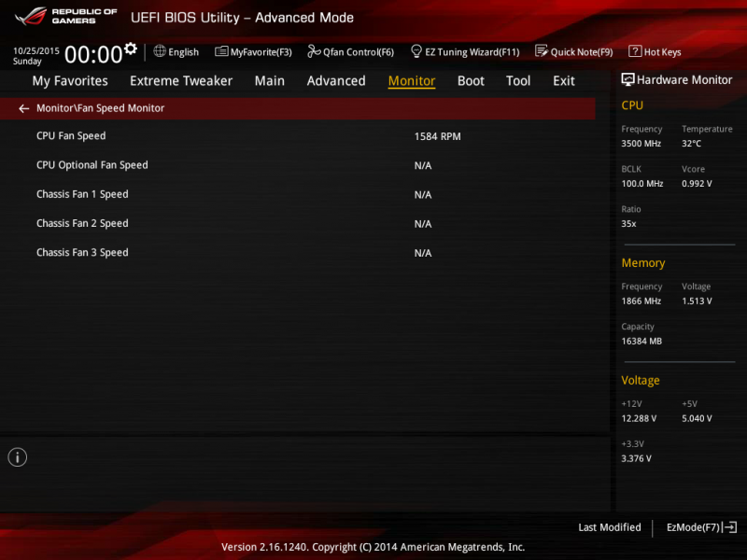The height and width of the screenshot is (560, 747).
Task: Start EZ Tuning Wizard(F11)
Action: (x=472, y=52)
